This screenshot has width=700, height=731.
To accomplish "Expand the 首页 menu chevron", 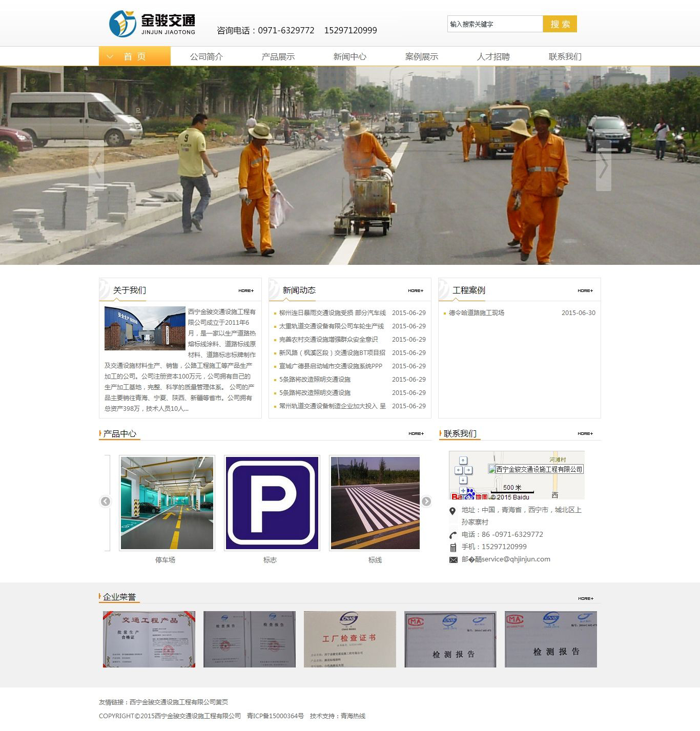I will 110,56.
